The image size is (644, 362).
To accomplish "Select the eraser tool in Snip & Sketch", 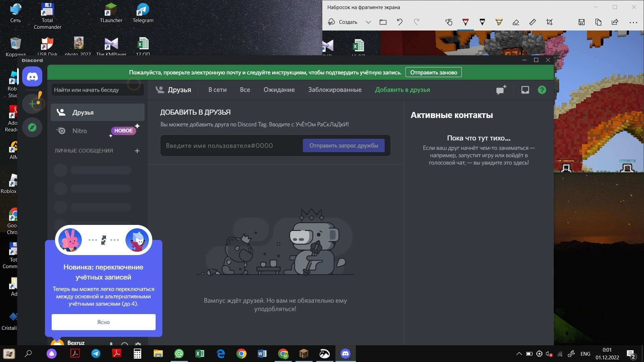I will (x=516, y=22).
